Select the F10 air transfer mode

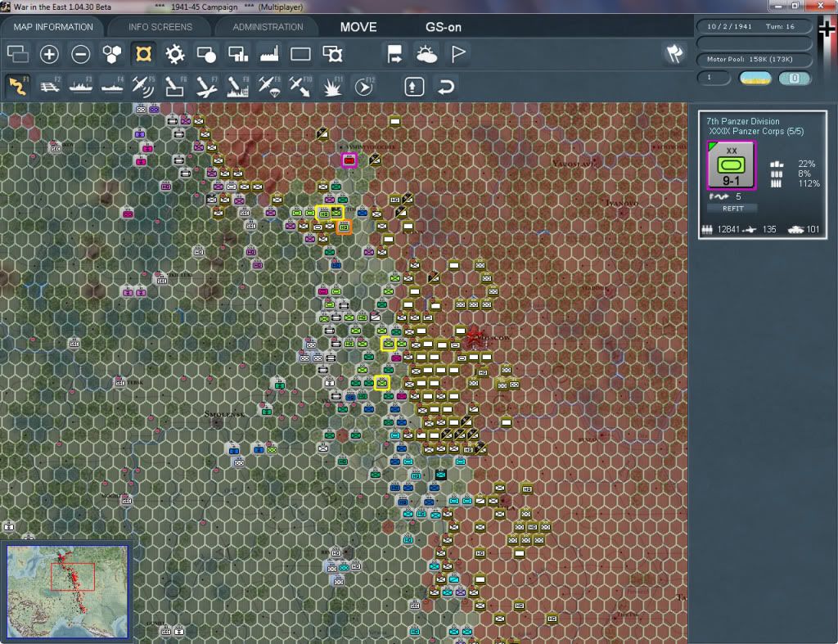(300, 86)
